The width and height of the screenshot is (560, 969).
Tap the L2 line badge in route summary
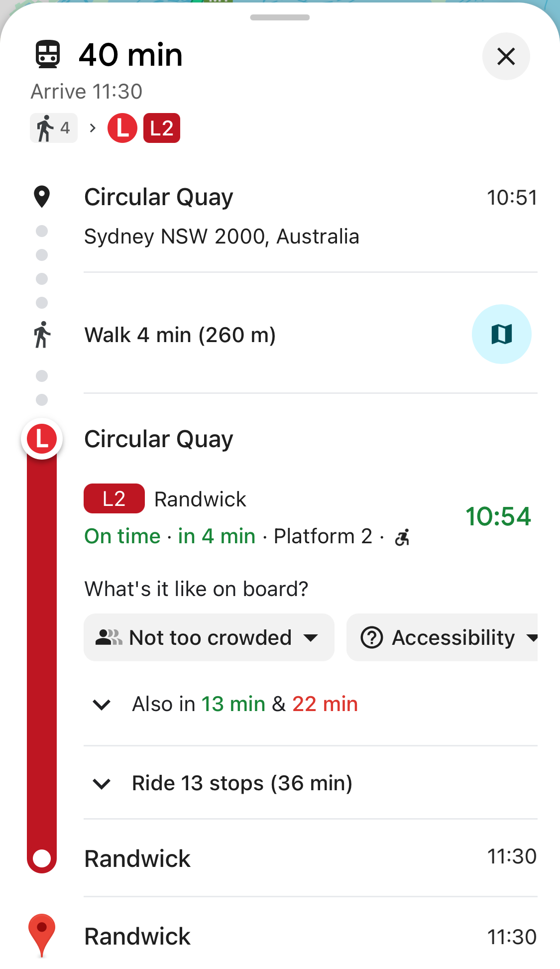click(162, 128)
